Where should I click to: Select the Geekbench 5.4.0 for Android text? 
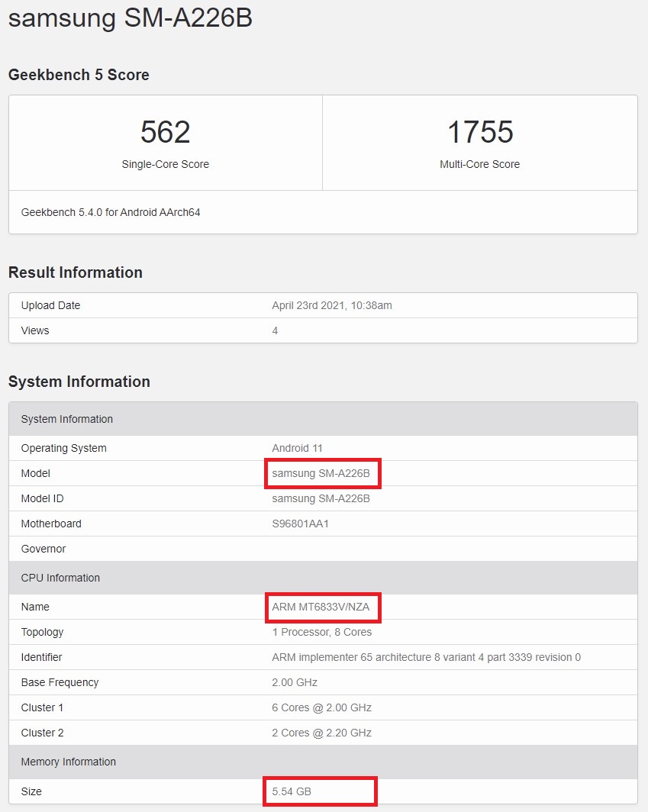(x=111, y=212)
